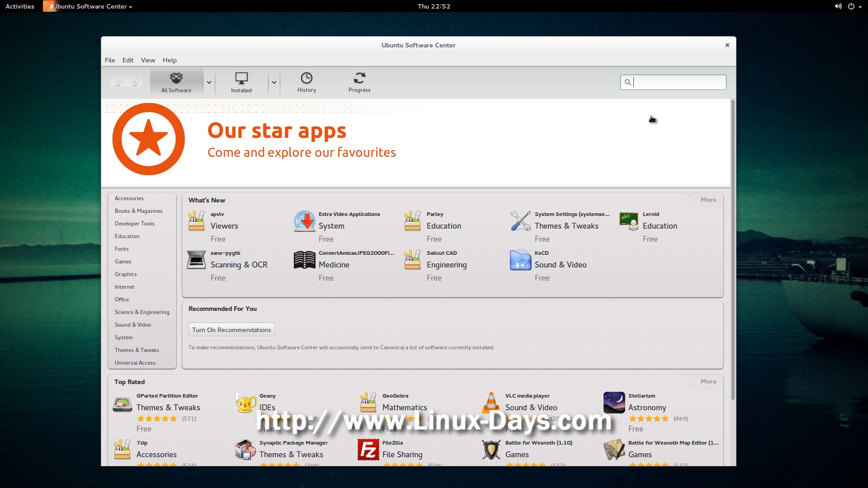Open the History view
The image size is (868, 488).
(x=307, y=82)
